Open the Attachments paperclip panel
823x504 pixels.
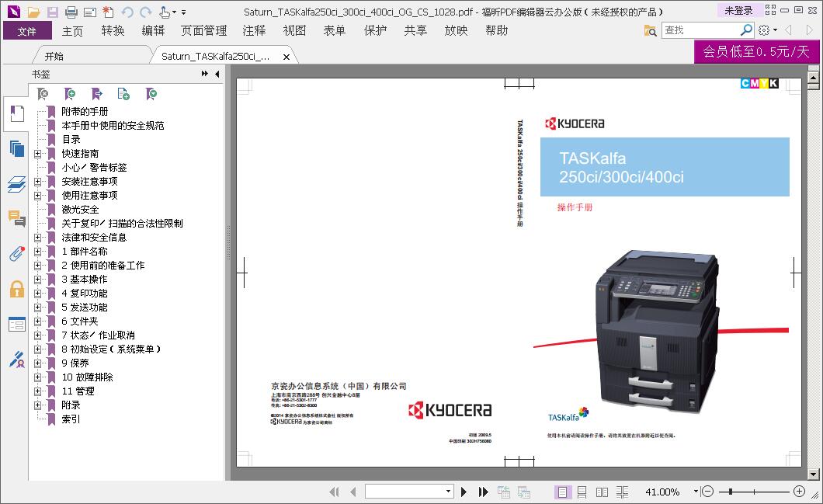tap(17, 254)
